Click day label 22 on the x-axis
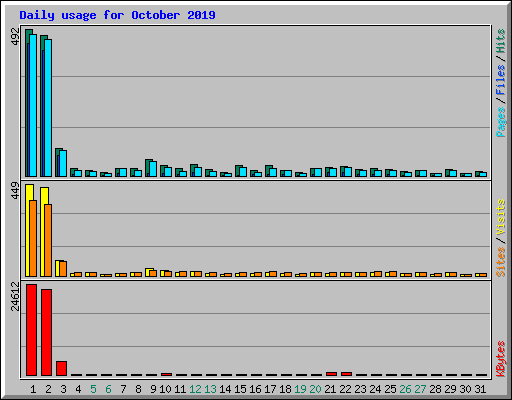 click(x=345, y=389)
